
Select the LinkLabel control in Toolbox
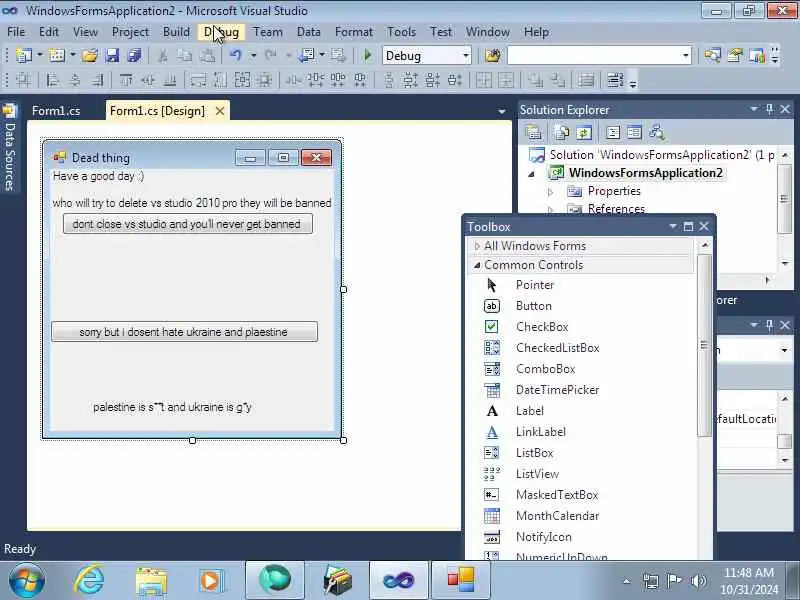click(x=540, y=432)
